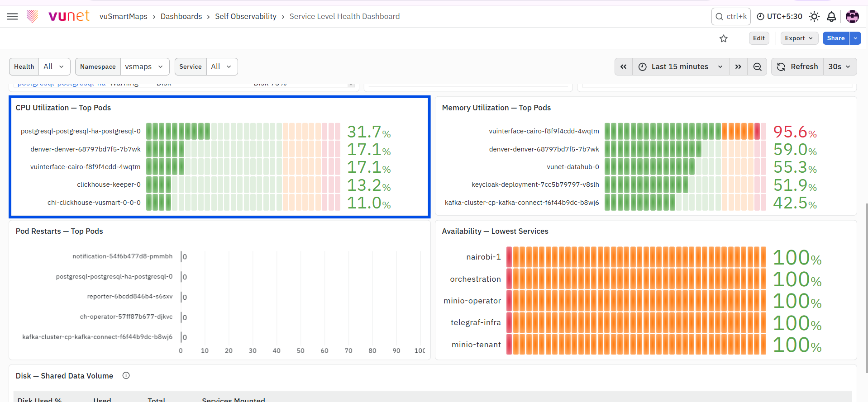Viewport: 868px width, 402px height.
Task: Open the Last 15 minutes time picker
Action: [x=681, y=67]
